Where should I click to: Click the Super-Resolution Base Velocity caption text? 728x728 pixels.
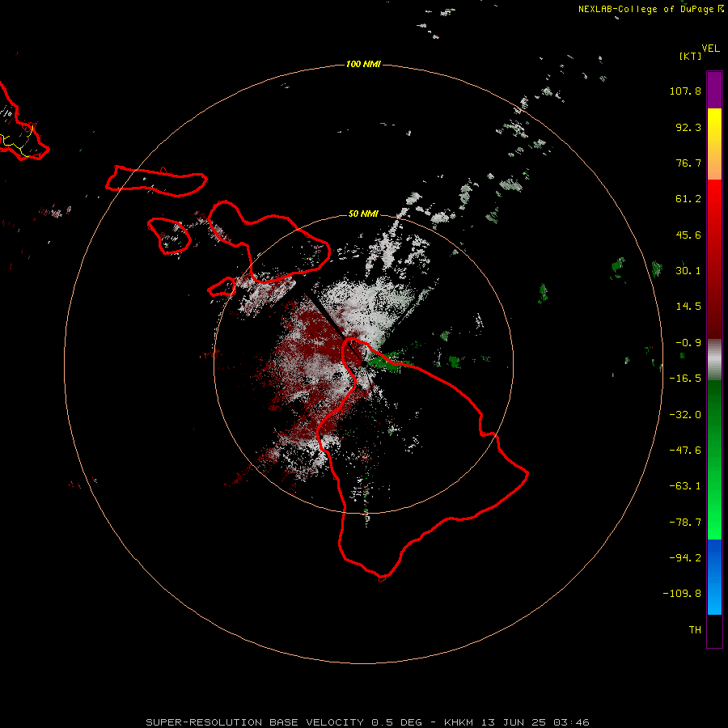(x=367, y=722)
